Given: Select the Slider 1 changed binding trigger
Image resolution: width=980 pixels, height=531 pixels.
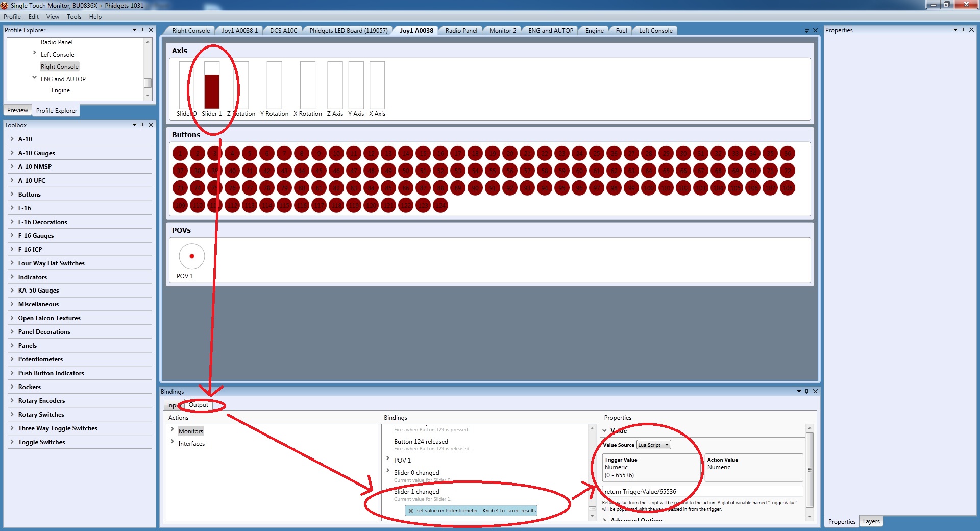Looking at the screenshot, I should pyautogui.click(x=416, y=492).
